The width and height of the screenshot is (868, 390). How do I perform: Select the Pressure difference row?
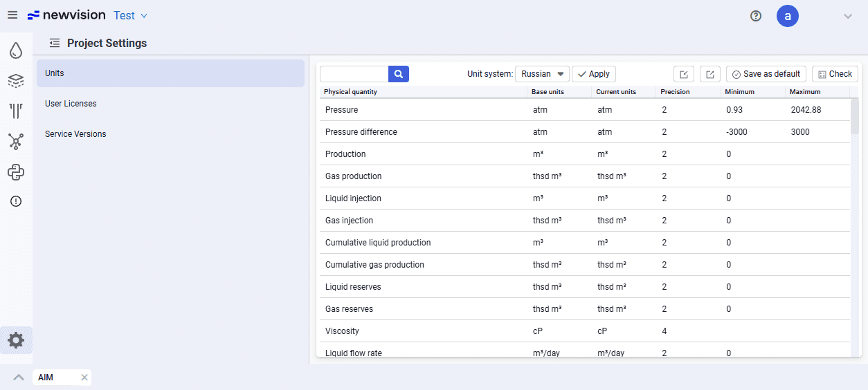coord(585,132)
